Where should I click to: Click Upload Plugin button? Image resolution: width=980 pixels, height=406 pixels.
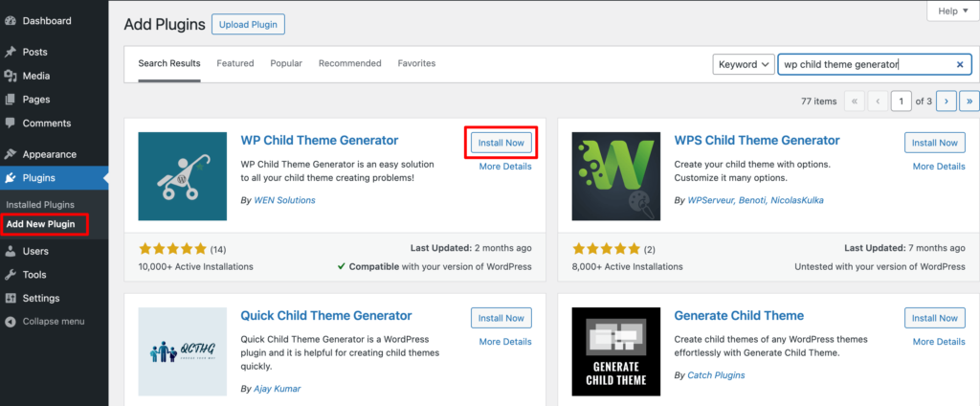pos(249,24)
